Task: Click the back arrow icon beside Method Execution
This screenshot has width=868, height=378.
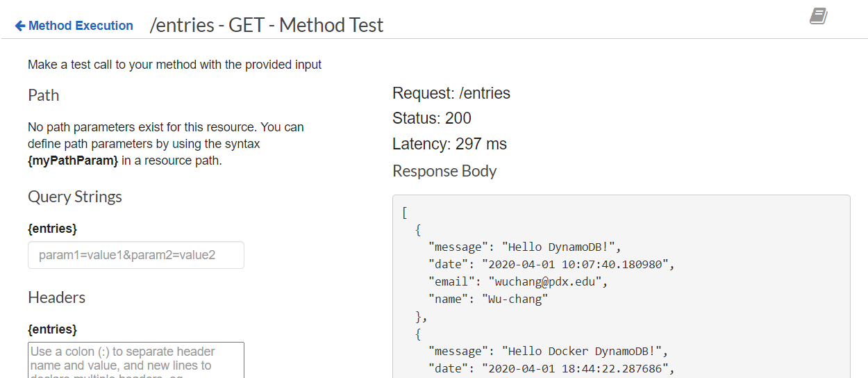Action: coord(19,26)
